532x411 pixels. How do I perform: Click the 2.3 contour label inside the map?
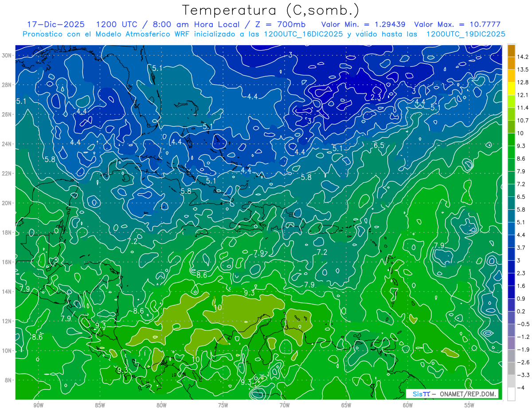click(x=376, y=98)
